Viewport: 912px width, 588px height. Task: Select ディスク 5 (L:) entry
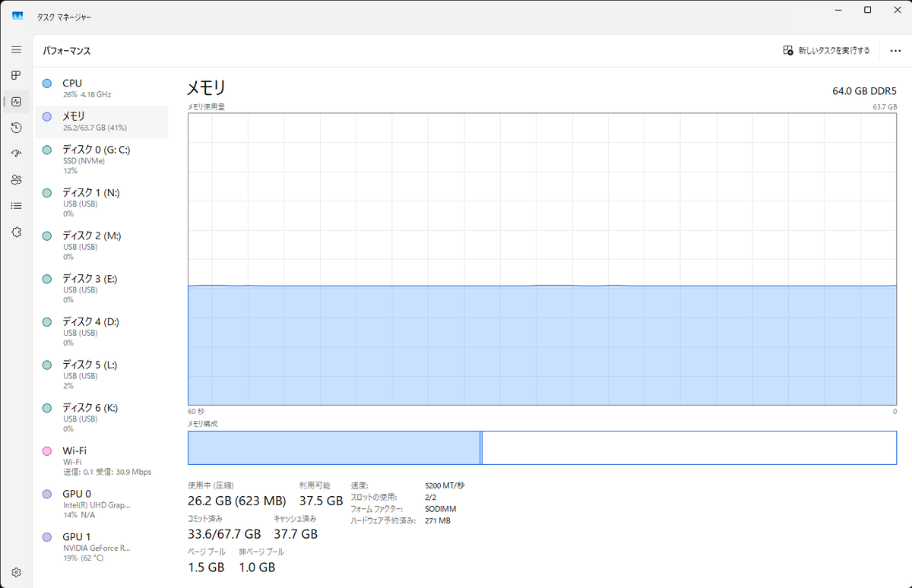(102, 375)
